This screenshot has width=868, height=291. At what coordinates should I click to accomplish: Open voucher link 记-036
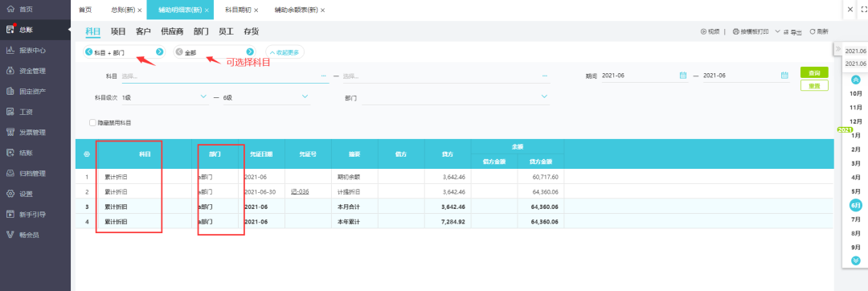tap(300, 191)
